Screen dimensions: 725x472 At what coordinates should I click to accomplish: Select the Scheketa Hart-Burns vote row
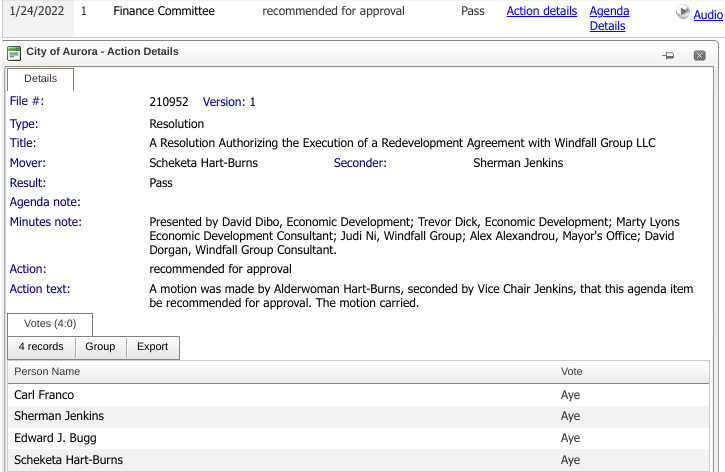(358, 460)
